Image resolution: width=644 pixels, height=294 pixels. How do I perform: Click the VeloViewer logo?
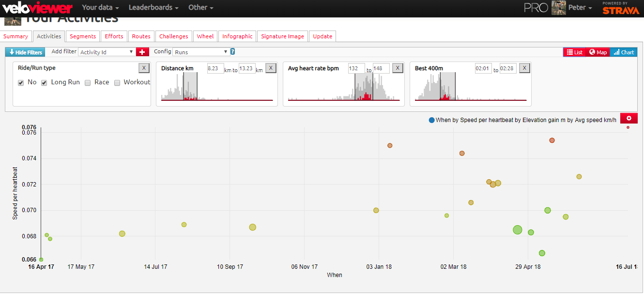[37, 8]
